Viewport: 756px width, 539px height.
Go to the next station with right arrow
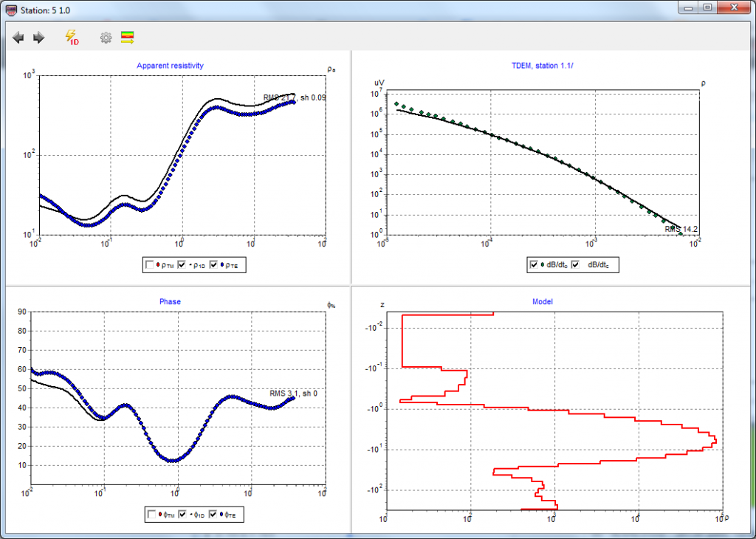click(39, 37)
